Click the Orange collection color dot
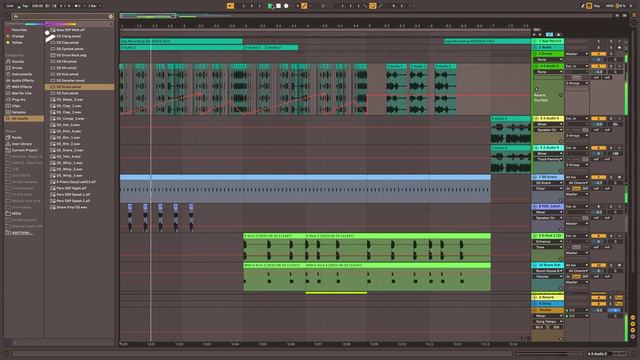 (8, 36)
